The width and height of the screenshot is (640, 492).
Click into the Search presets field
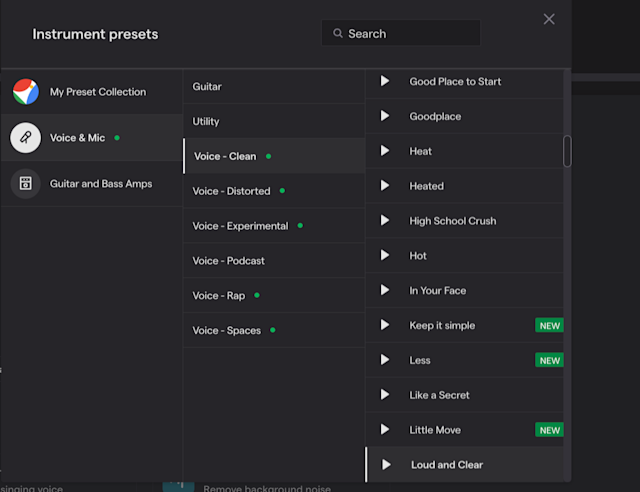401,33
